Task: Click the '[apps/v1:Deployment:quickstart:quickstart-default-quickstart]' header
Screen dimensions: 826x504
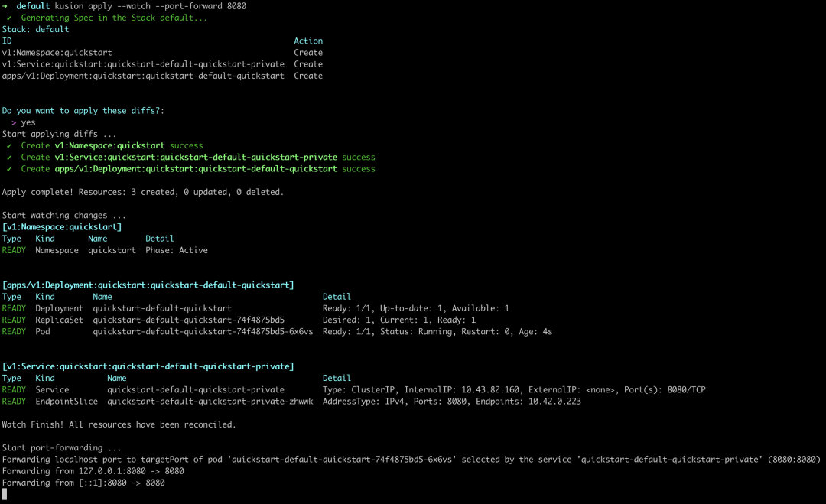Action: (148, 285)
